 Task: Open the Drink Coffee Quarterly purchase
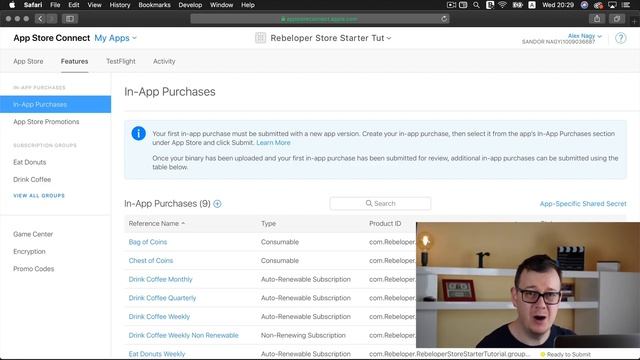click(x=162, y=298)
